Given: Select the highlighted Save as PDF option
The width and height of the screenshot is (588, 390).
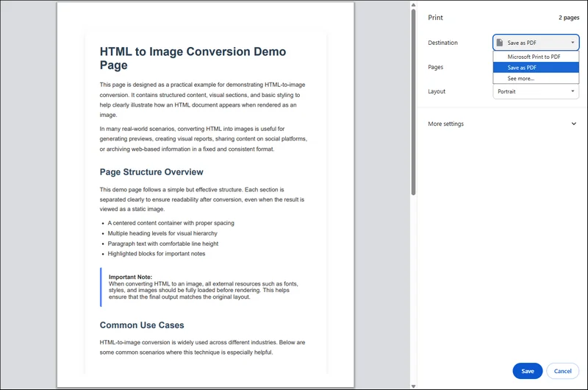Looking at the screenshot, I should (x=536, y=68).
